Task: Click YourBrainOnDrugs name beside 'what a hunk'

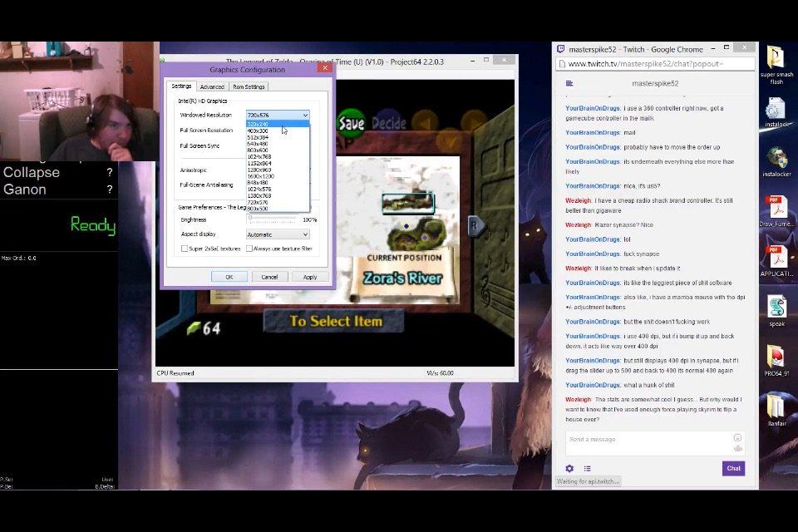Action: [x=593, y=386]
